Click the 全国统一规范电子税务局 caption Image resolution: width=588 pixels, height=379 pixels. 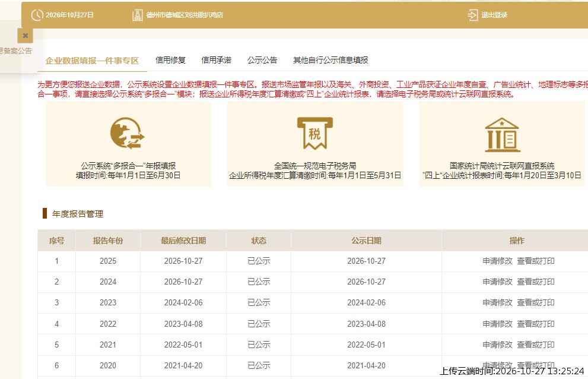coord(315,166)
